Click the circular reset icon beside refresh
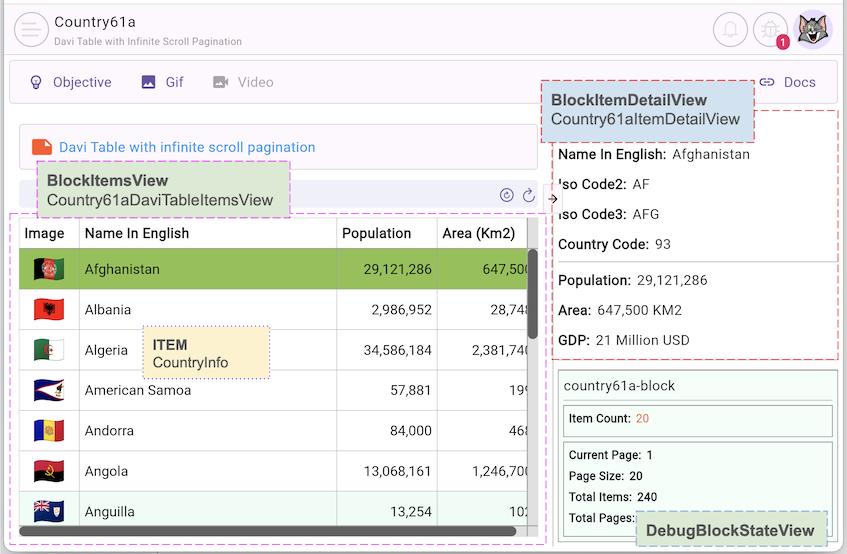This screenshot has height=554, width=847. (x=506, y=195)
